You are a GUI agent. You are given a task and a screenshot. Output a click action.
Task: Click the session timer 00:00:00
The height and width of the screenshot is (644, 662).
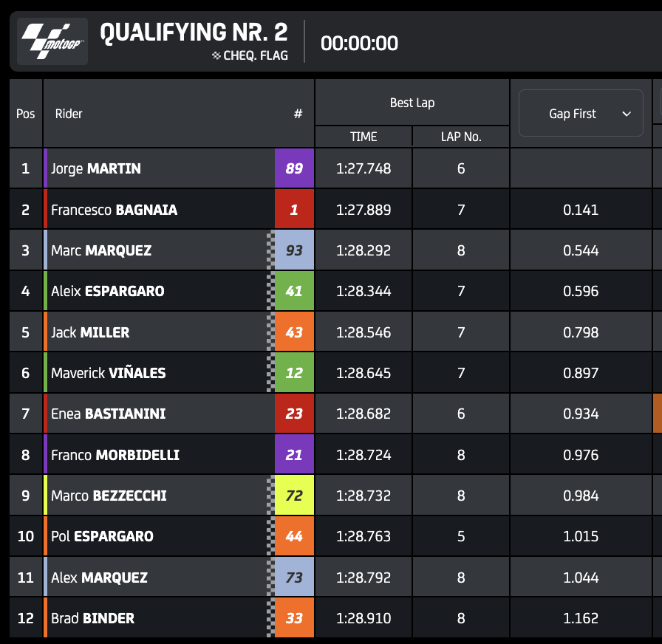tap(359, 44)
